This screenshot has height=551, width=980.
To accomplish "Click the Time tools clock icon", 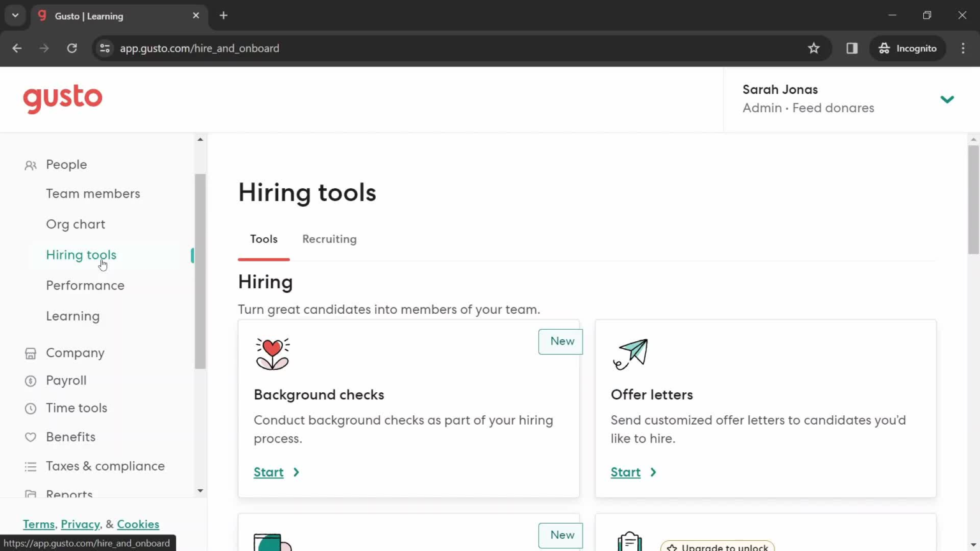I will click(30, 408).
